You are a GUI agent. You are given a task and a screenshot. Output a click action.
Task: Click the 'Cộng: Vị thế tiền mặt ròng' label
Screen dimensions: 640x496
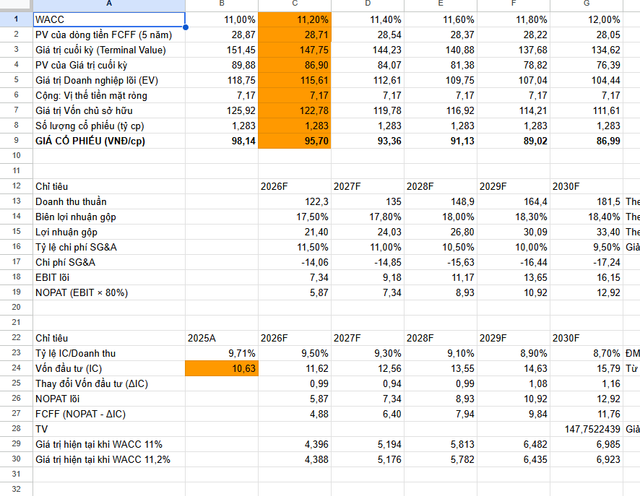91,96
